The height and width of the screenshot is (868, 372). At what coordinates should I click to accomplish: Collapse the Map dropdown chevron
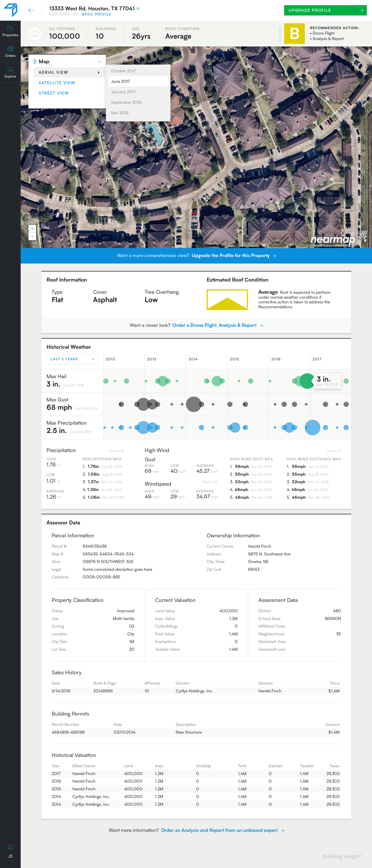click(99, 62)
